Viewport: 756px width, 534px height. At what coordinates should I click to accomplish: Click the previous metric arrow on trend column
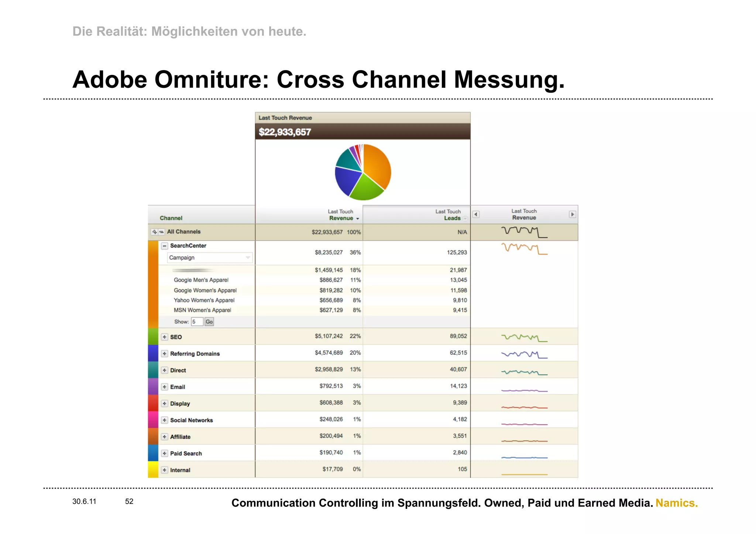(x=476, y=214)
